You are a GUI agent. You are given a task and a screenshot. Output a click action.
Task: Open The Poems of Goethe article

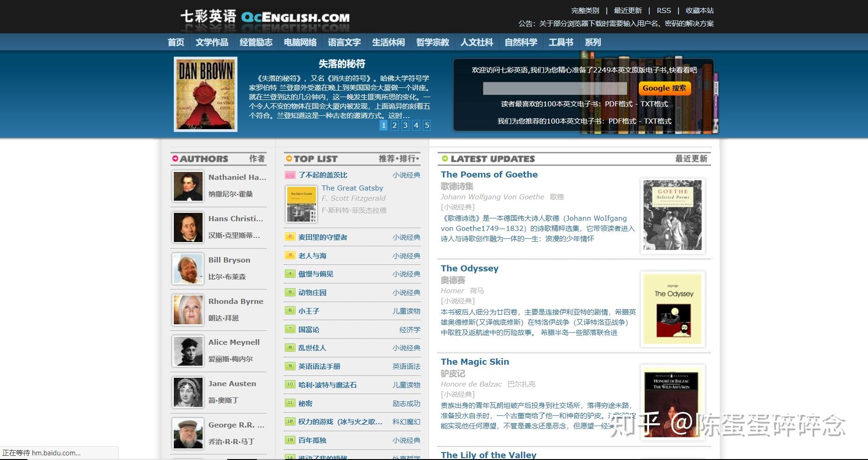coord(489,175)
